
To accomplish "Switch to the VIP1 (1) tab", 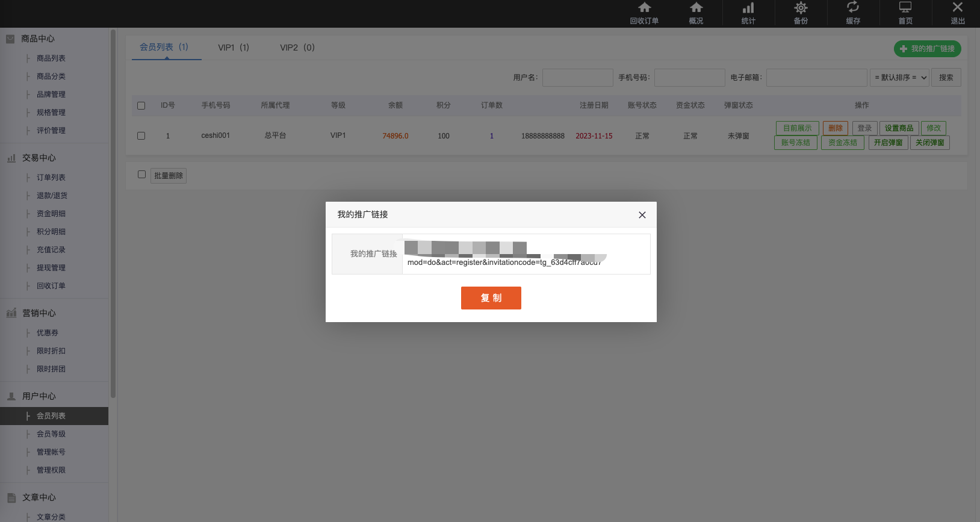I will point(234,48).
